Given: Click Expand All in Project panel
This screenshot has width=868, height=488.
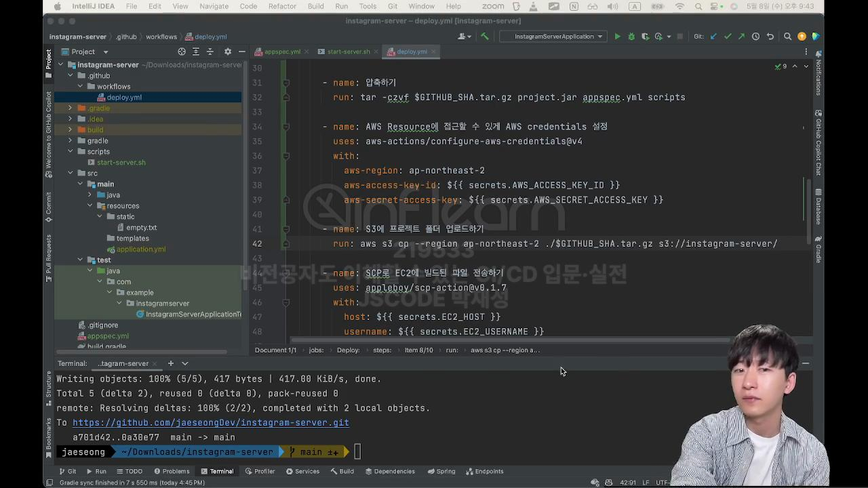Looking at the screenshot, I should coord(196,52).
